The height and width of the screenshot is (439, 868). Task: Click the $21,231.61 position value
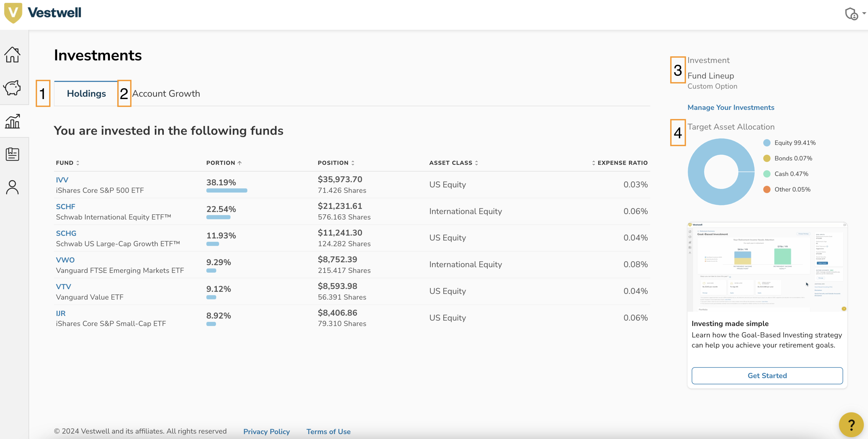(340, 206)
